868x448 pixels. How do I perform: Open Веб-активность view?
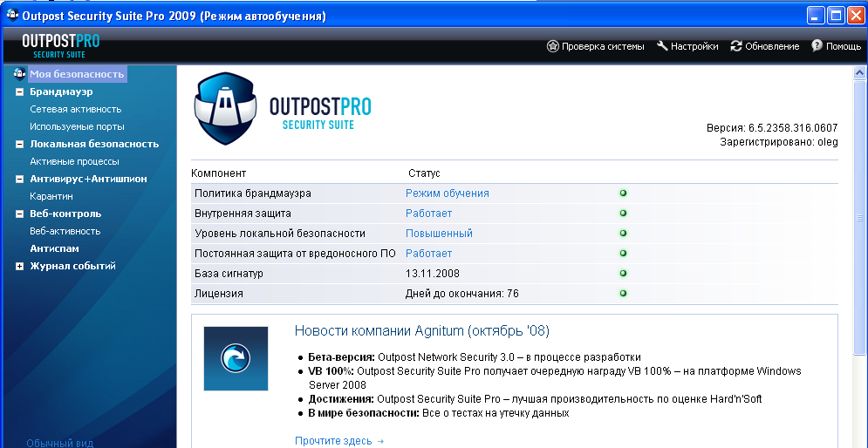point(65,231)
